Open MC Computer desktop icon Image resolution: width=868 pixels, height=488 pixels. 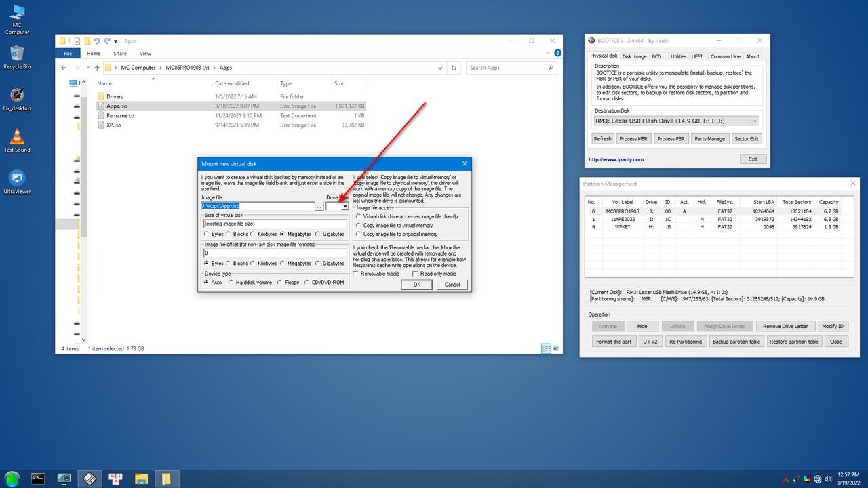(x=17, y=20)
